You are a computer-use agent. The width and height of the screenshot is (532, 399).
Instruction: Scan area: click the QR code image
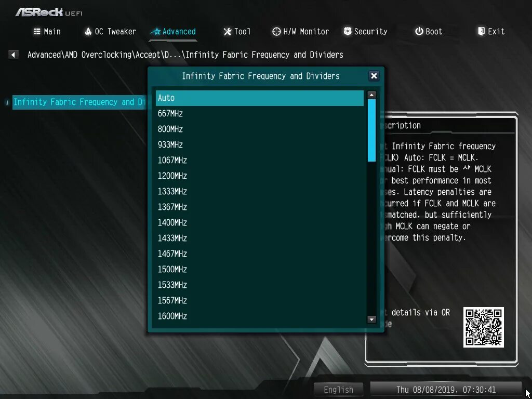[483, 328]
